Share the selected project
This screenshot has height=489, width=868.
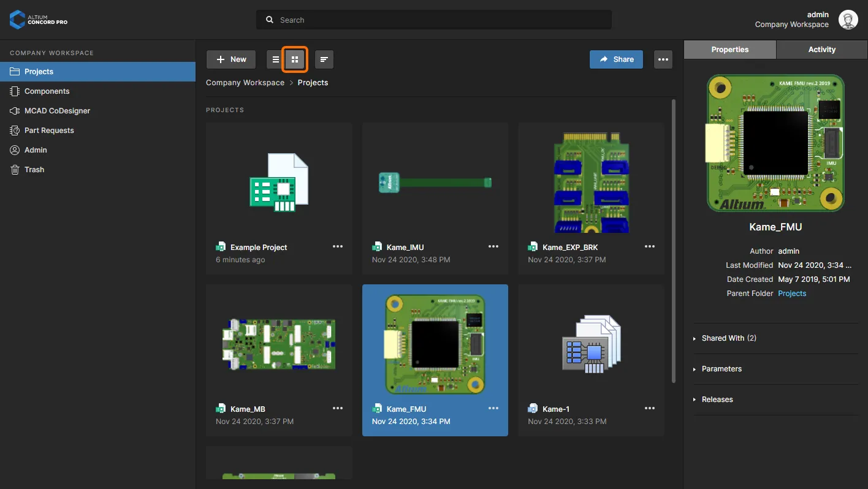tap(616, 59)
